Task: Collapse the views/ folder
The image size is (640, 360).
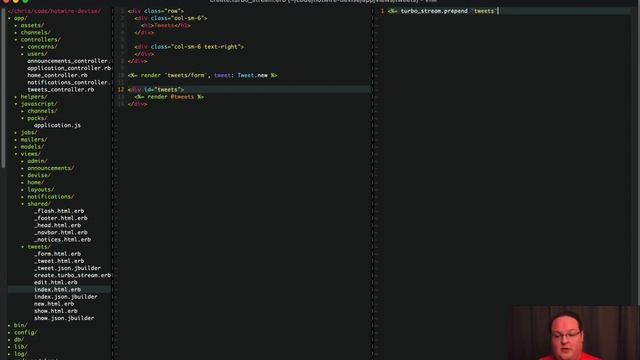Action: [30, 154]
